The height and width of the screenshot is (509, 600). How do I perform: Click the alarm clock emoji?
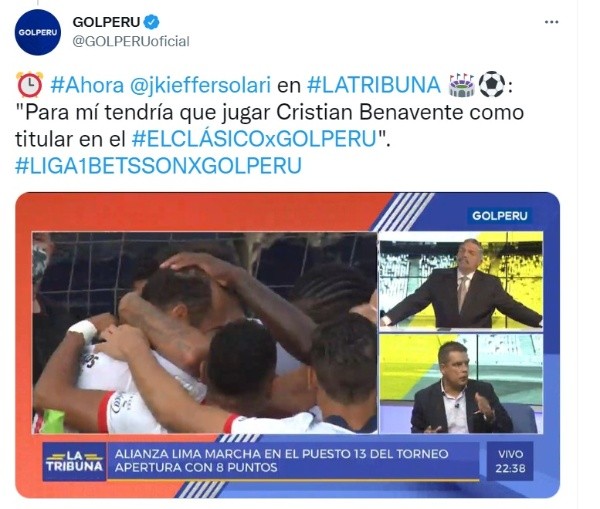(29, 85)
